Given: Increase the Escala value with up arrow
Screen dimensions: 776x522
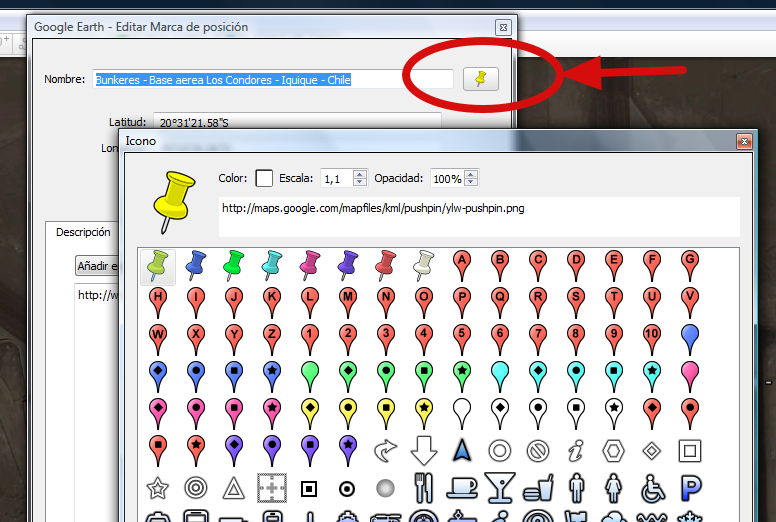Looking at the screenshot, I should [x=360, y=174].
